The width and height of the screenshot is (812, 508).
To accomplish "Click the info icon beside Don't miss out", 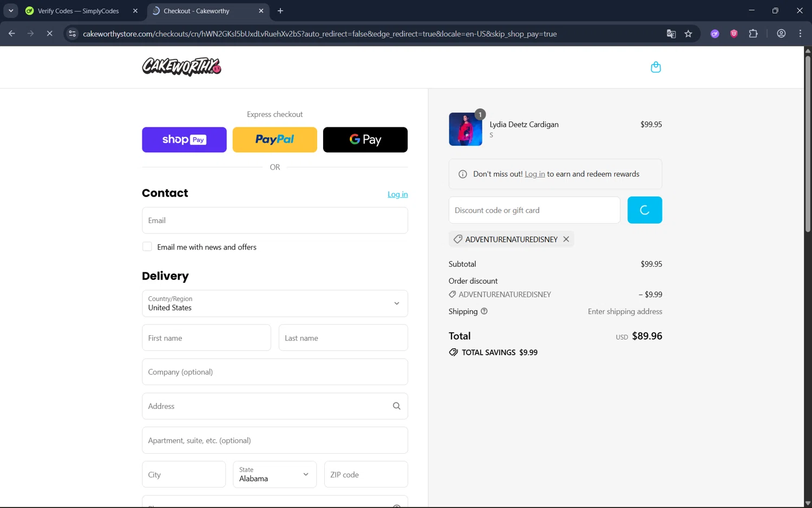I will click(463, 174).
